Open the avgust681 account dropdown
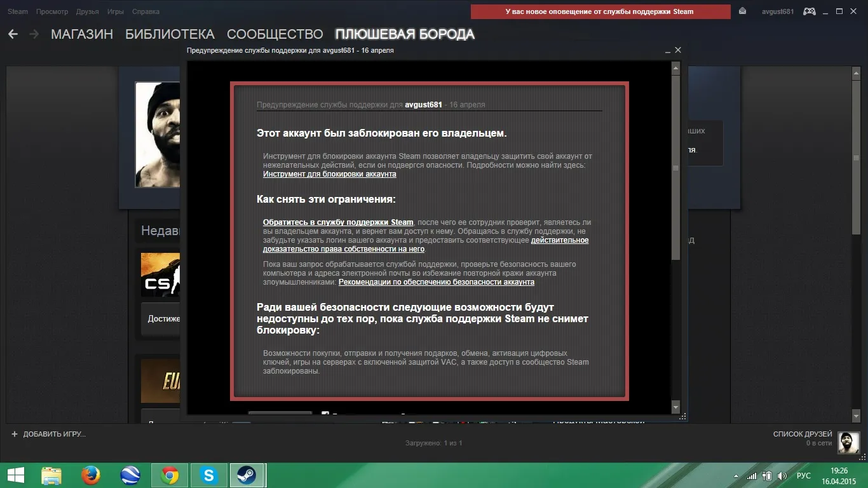The height and width of the screenshot is (488, 868). 778,11
